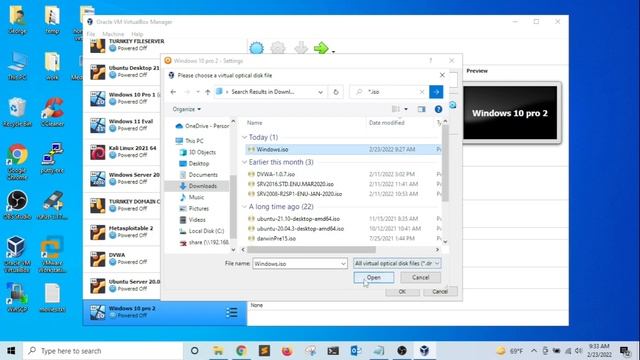This screenshot has width=640, height=360.
Task: Collapse the A long time ago (22) group
Action: [244, 207]
